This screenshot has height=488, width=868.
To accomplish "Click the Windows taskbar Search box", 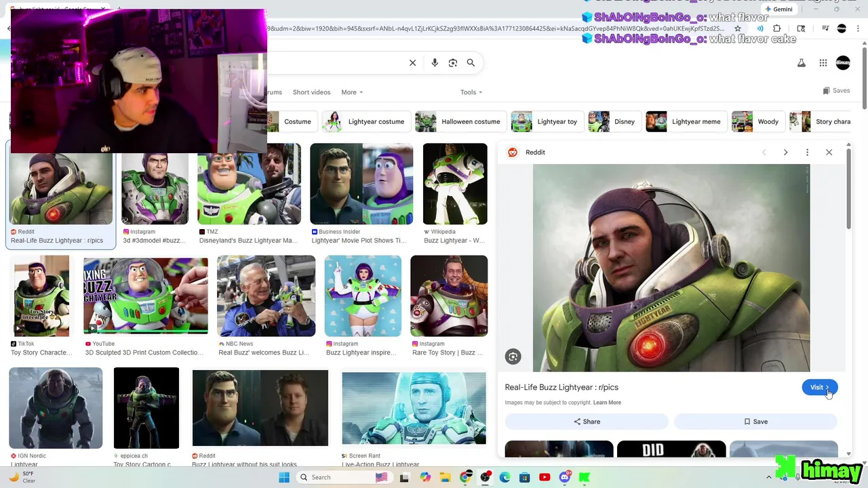I will (x=344, y=477).
